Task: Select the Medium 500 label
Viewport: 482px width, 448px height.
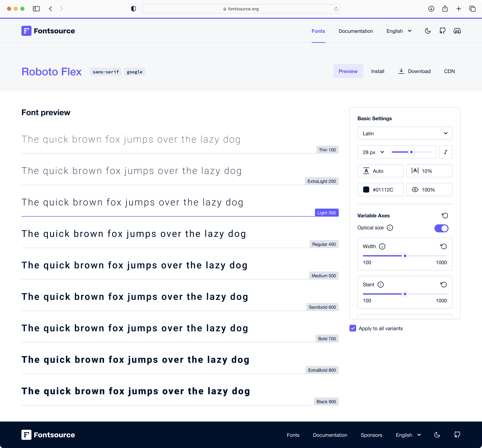Action: coord(324,276)
